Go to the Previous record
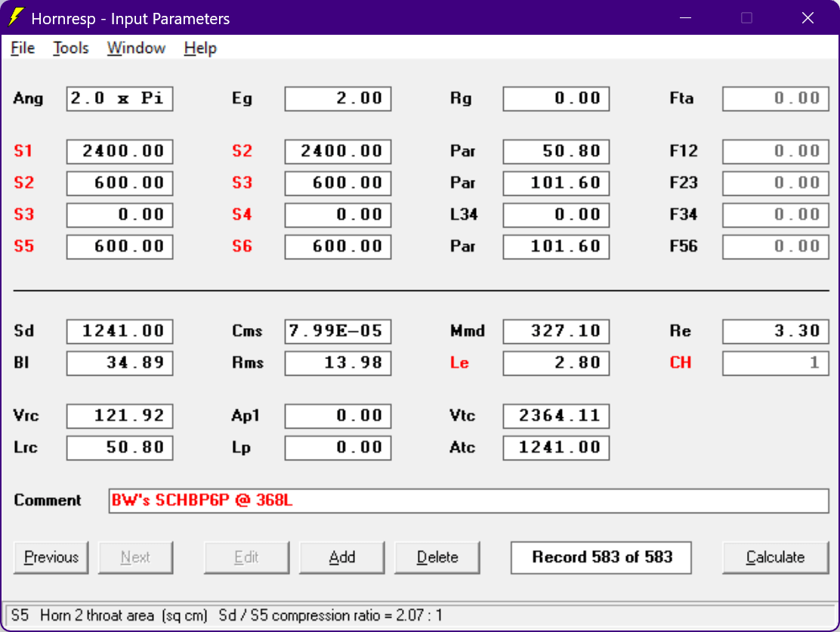The height and width of the screenshot is (632, 840). (x=51, y=557)
